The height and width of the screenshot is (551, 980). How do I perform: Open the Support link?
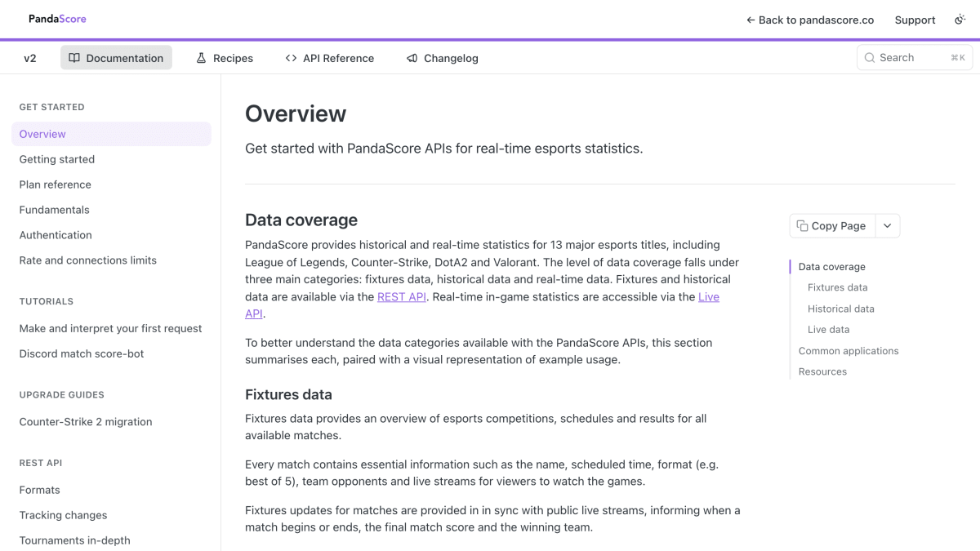point(915,20)
